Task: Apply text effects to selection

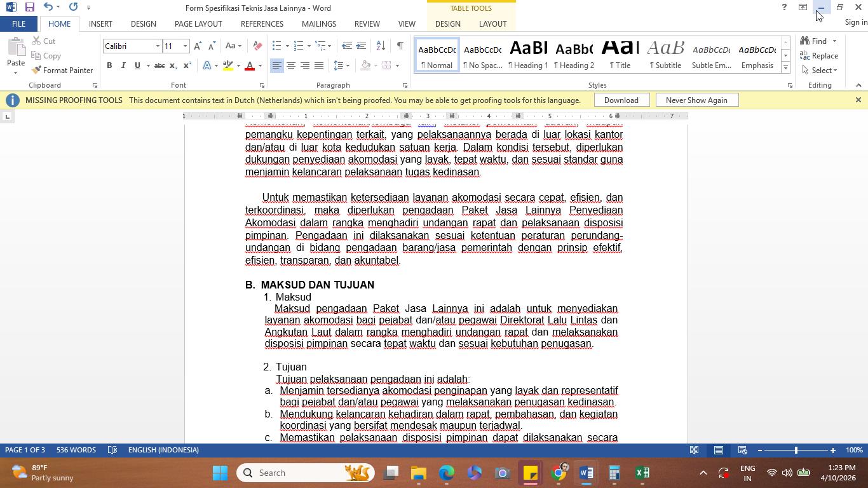Action: click(207, 65)
